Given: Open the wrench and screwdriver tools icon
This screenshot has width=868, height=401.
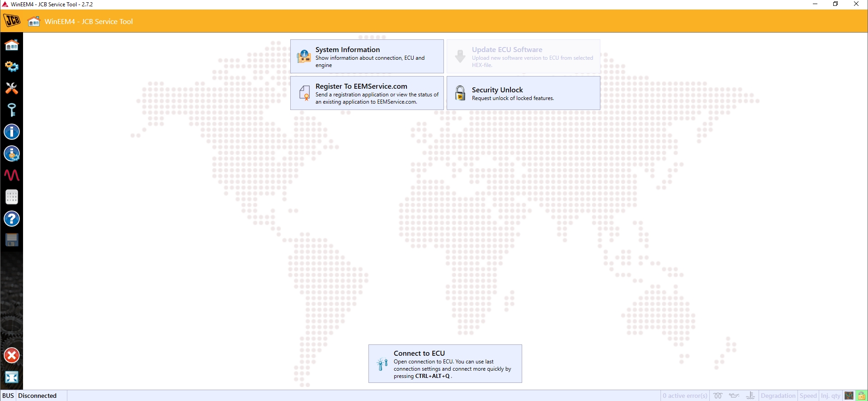Looking at the screenshot, I should click(x=12, y=88).
